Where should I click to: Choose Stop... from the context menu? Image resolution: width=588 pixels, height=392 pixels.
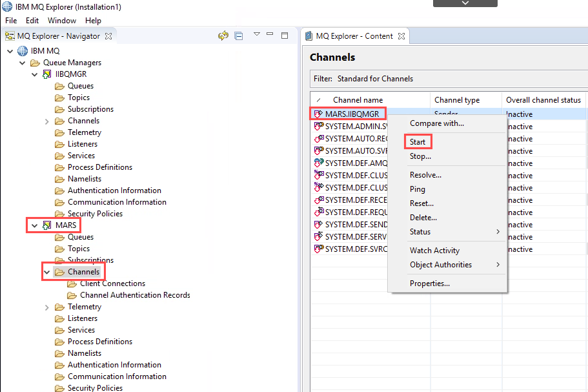point(420,156)
